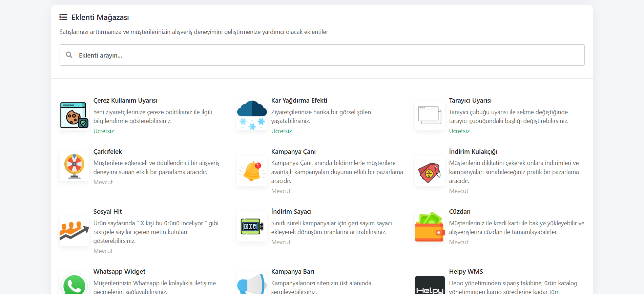The height and width of the screenshot is (294, 644).
Task: Open the snow cloud Kar Yağdırma icon
Action: click(252, 115)
